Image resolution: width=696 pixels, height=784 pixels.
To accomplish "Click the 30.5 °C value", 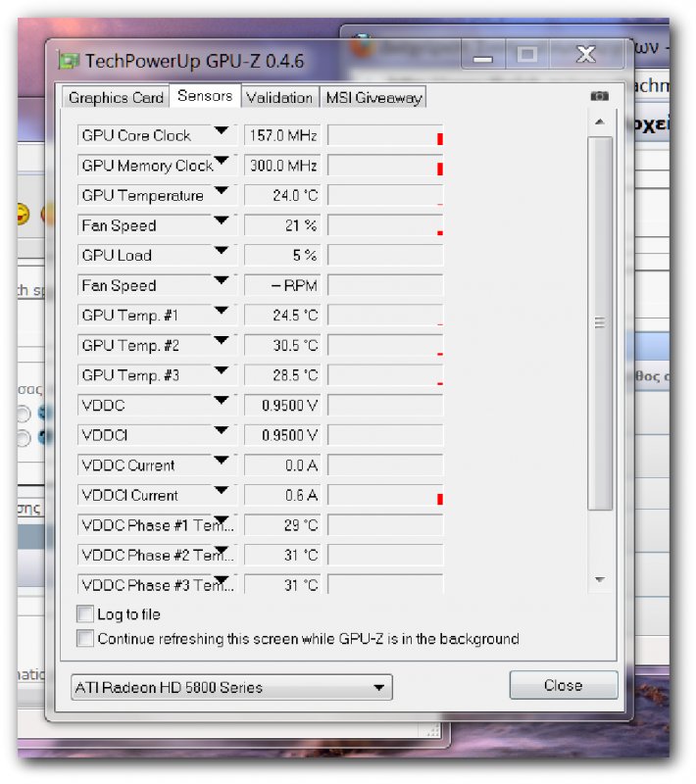I will click(282, 346).
